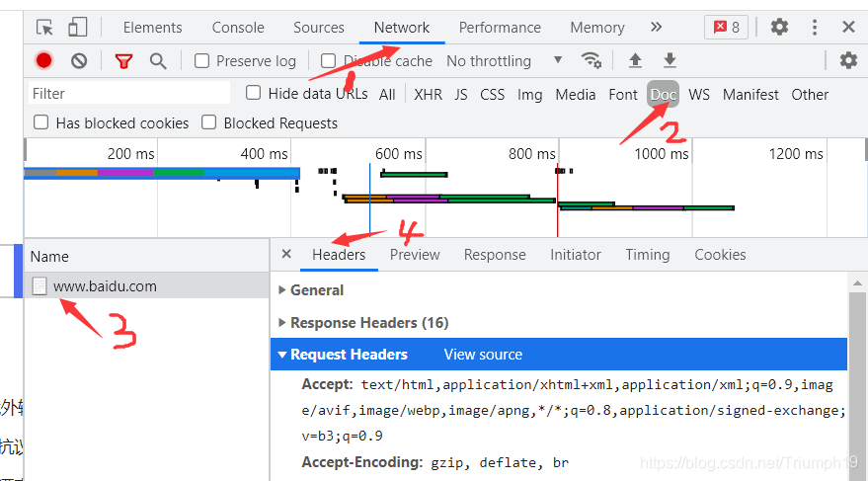Click the Accept header label
The width and height of the screenshot is (868, 481).
(x=327, y=384)
